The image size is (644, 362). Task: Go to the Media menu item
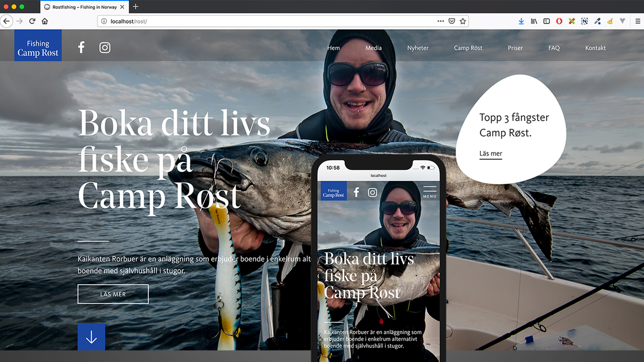coord(373,48)
